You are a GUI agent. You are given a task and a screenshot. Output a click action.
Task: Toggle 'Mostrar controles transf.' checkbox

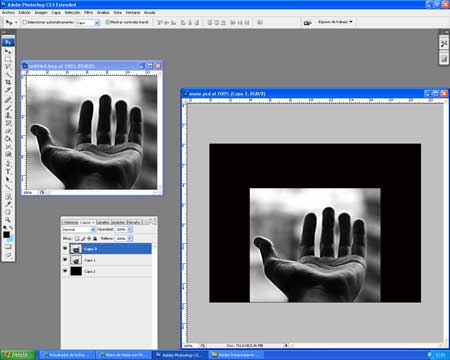(x=108, y=22)
